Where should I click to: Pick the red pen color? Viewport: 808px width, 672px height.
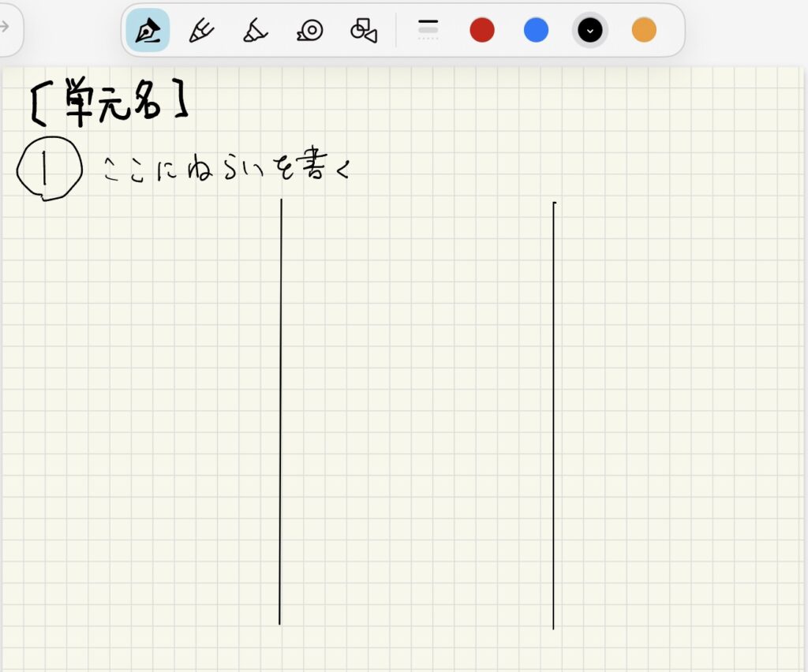pos(482,31)
